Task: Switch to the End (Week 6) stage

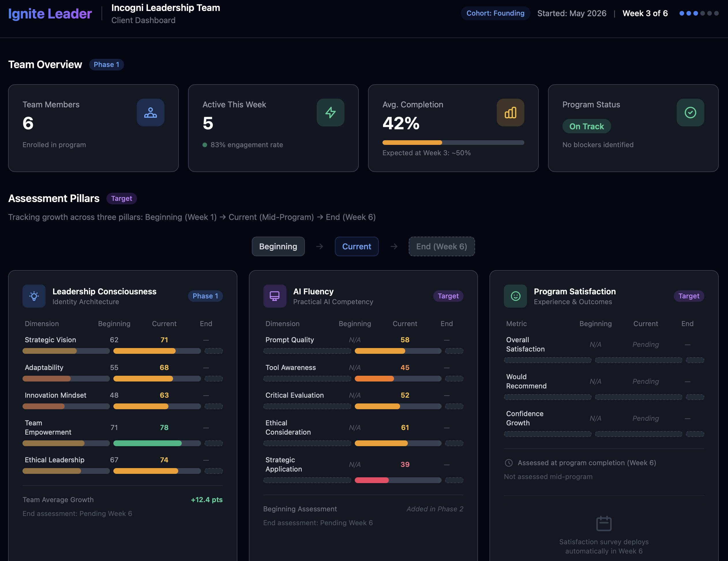Action: tap(442, 246)
